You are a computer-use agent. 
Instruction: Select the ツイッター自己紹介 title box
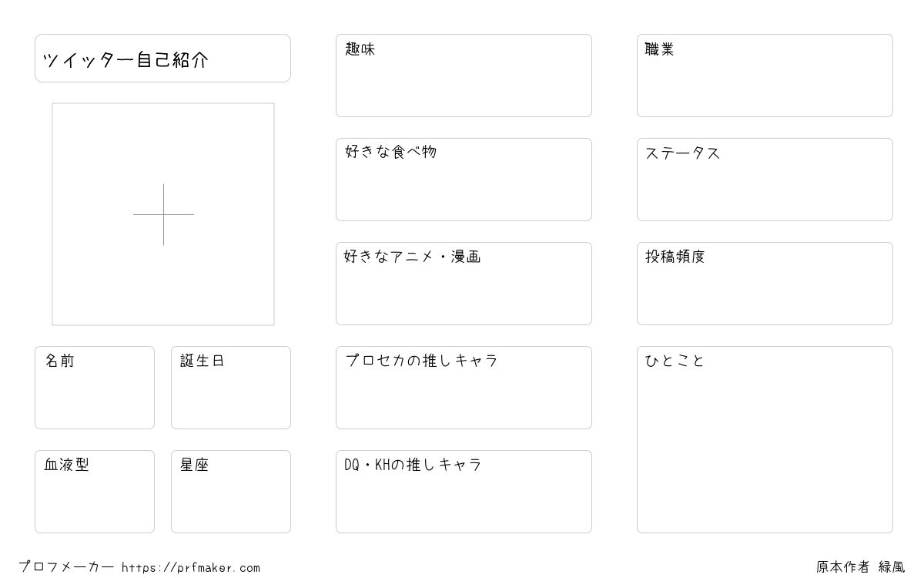pos(162,58)
